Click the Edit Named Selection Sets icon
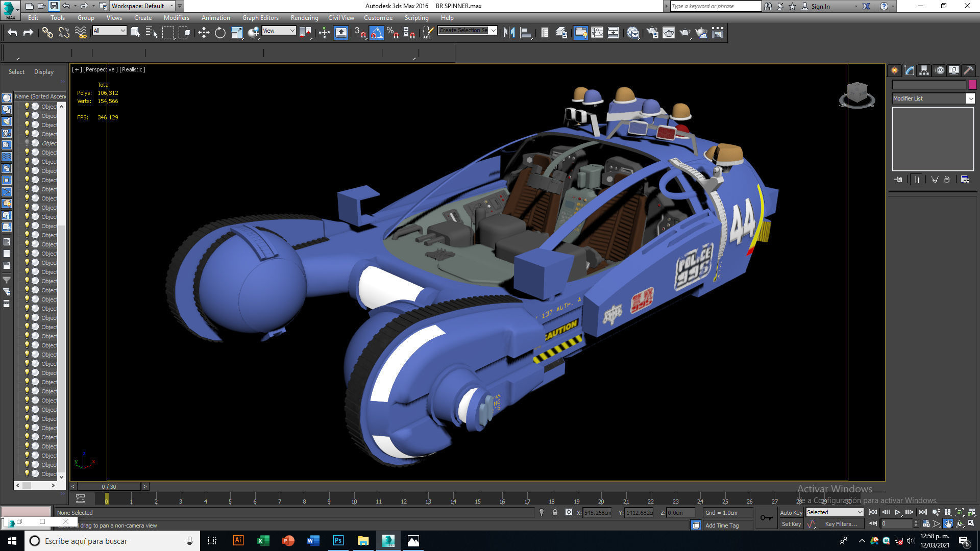 [428, 33]
